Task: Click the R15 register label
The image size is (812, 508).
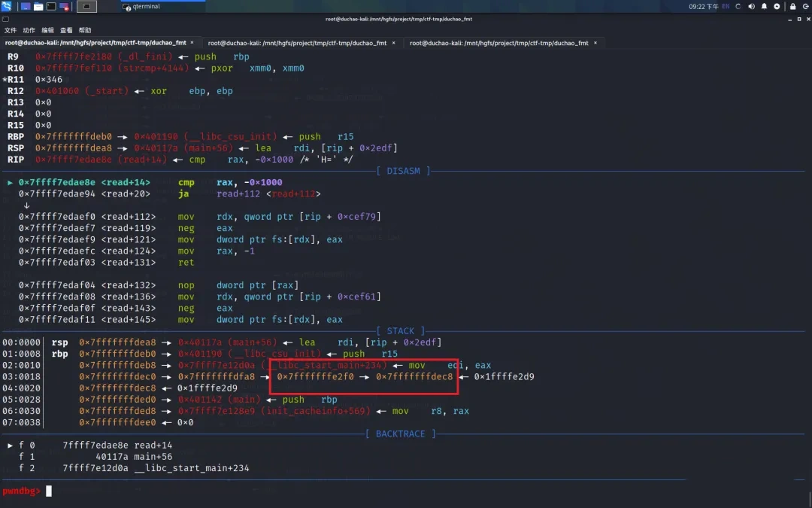Action: pyautogui.click(x=16, y=126)
